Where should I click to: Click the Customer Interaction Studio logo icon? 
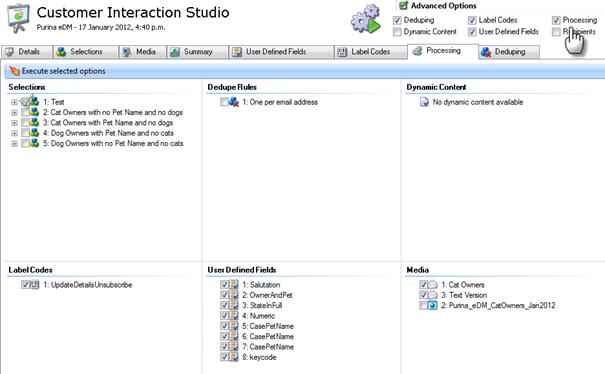click(x=18, y=18)
